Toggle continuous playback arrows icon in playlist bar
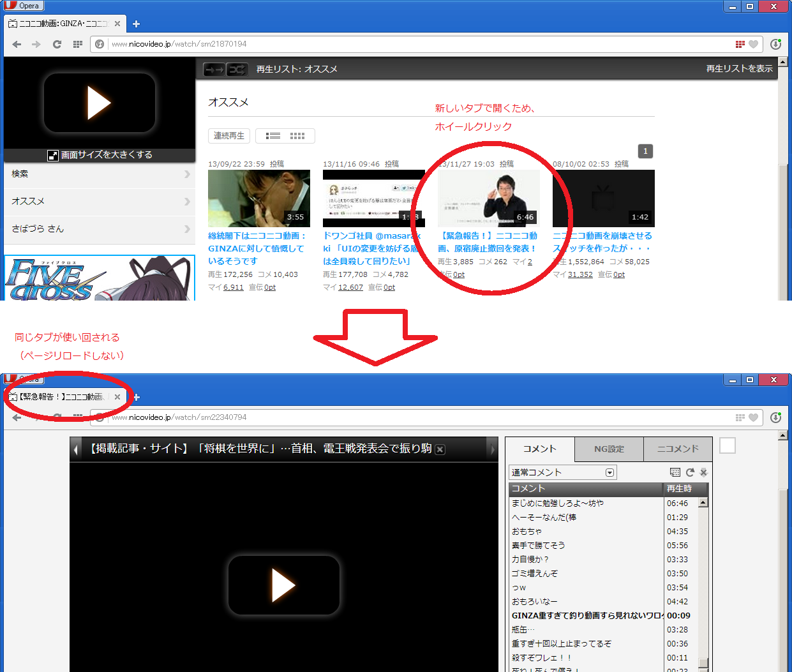792x672 pixels. 214,69
